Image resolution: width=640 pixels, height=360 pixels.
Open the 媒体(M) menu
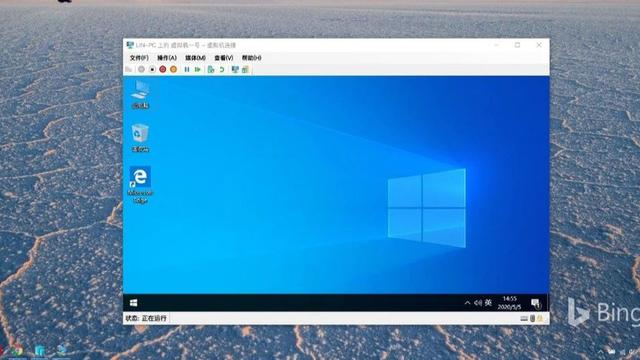pos(196,58)
